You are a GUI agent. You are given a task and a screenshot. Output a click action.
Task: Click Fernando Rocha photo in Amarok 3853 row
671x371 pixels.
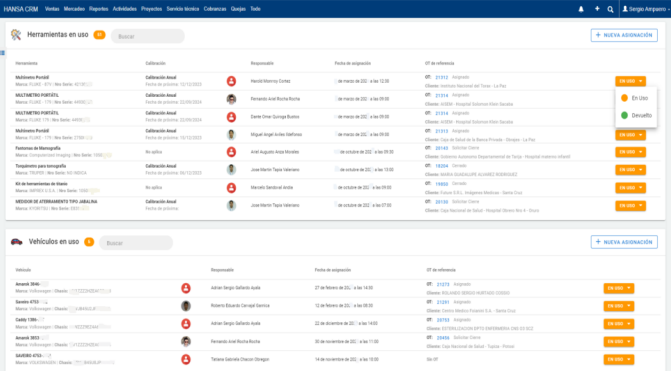(x=186, y=341)
